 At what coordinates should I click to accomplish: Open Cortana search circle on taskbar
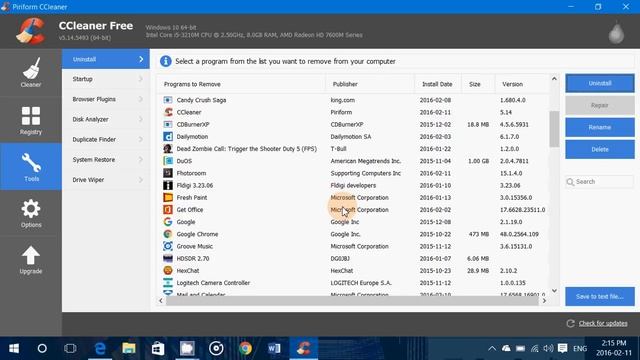[42, 348]
